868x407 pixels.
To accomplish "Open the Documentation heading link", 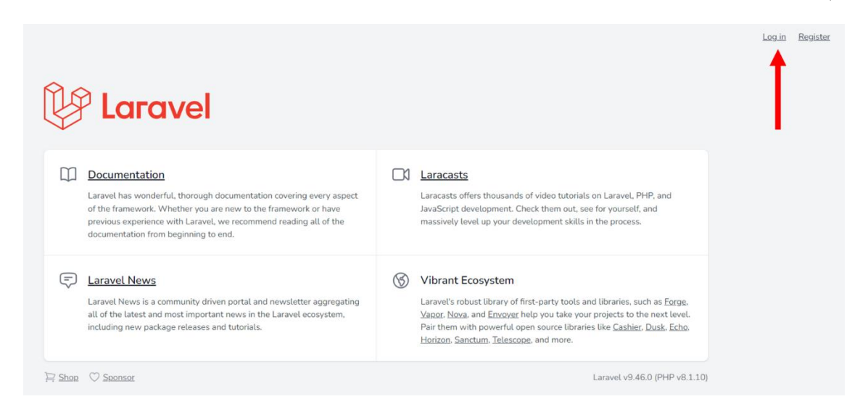I will pyautogui.click(x=126, y=175).
